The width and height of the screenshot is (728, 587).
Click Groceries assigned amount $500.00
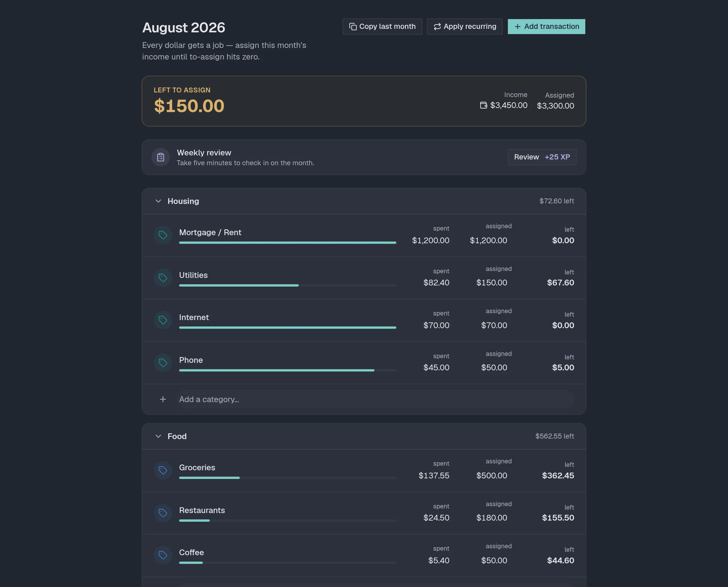pyautogui.click(x=492, y=475)
